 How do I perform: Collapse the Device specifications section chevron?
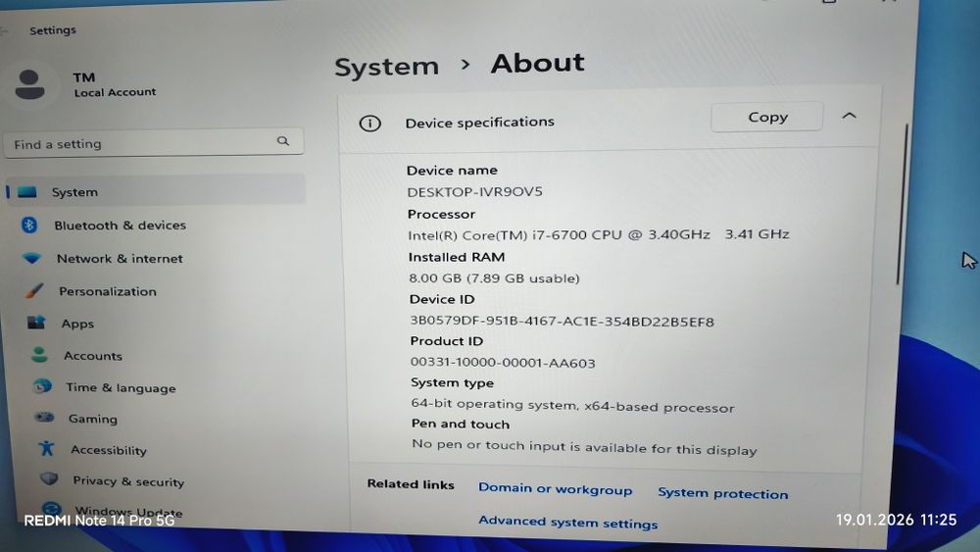[849, 116]
